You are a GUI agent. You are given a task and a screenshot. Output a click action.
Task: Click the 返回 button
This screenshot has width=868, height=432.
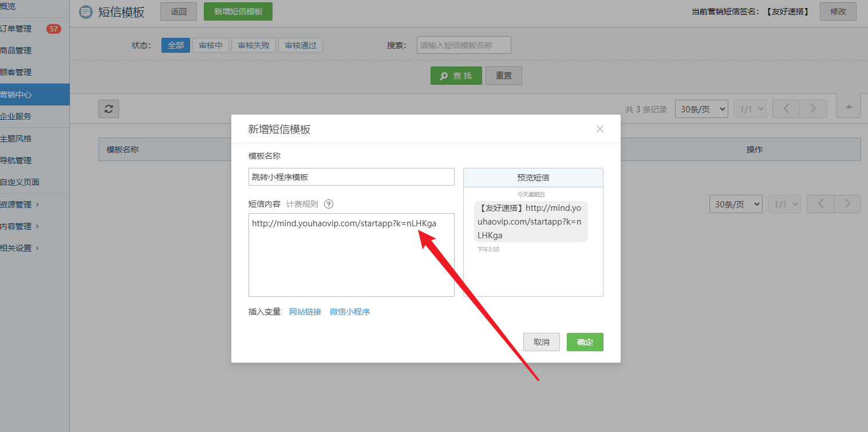pos(179,11)
